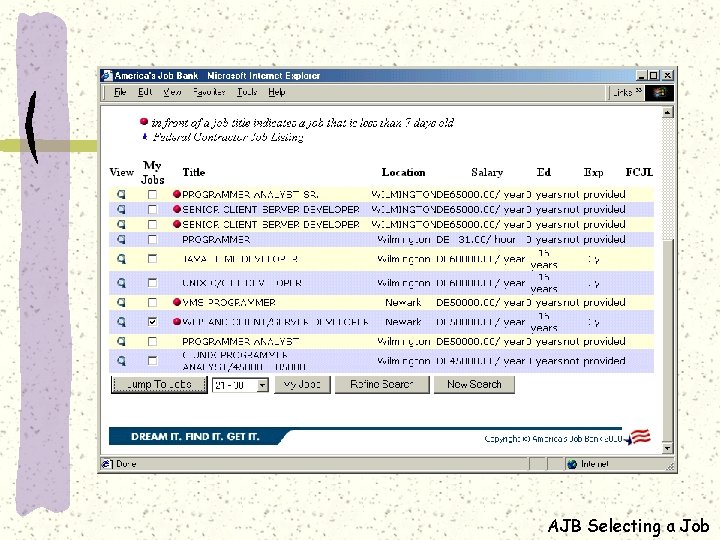View the WEB AND CLIENT/SERVER DEVELOPER job

(x=121, y=322)
